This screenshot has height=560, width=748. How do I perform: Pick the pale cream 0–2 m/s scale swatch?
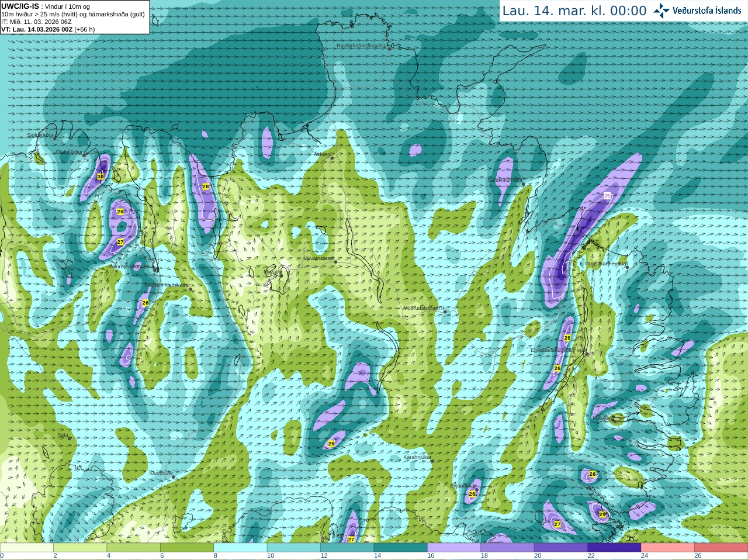[x=26, y=548]
